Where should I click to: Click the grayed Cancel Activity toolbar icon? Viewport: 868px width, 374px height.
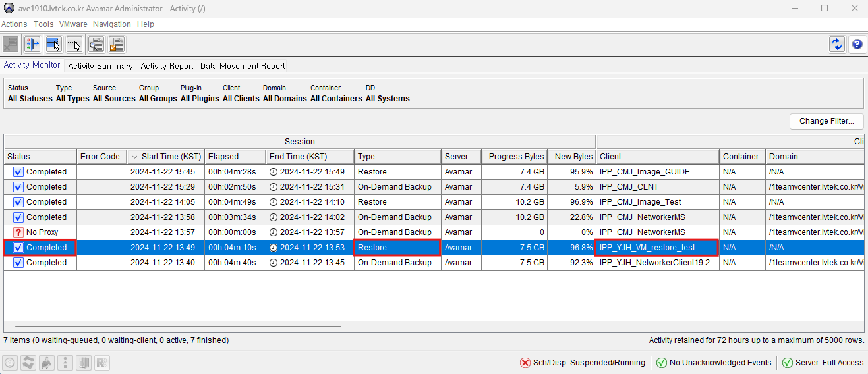point(11,44)
